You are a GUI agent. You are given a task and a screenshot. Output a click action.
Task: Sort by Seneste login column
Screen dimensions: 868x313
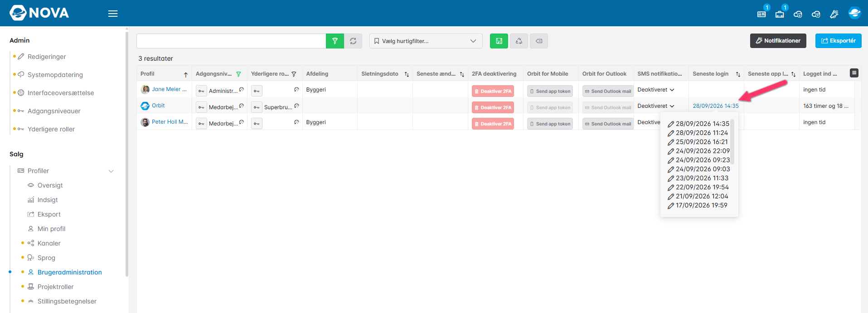[738, 74]
